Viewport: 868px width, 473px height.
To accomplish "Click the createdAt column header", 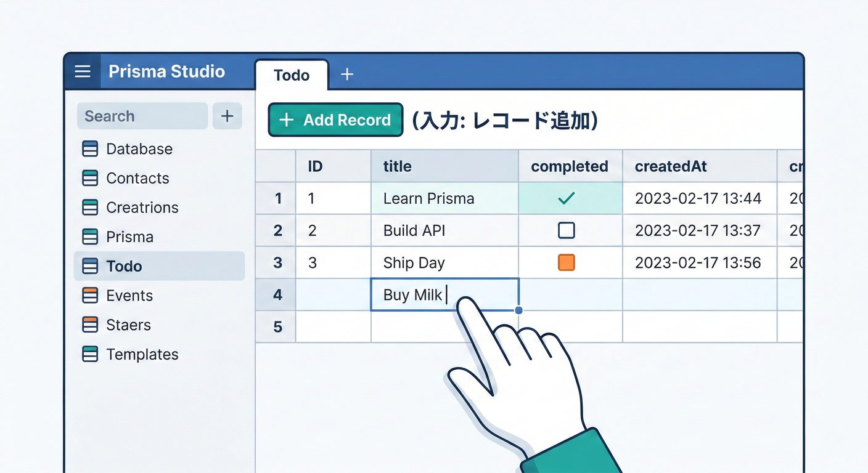I will (671, 166).
